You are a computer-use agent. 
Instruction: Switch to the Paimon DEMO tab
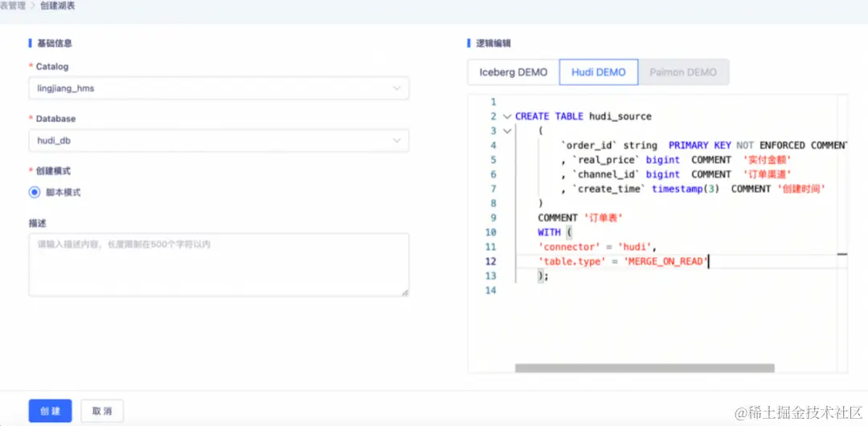683,72
